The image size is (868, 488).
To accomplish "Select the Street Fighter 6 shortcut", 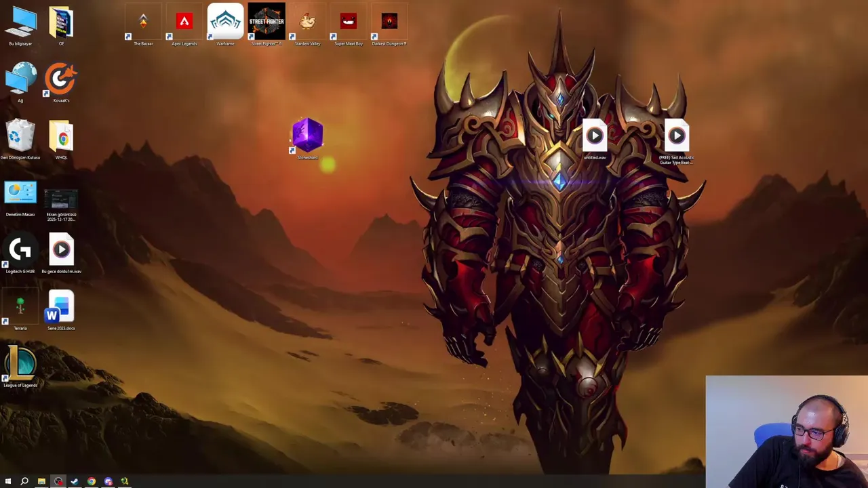I will pyautogui.click(x=267, y=26).
